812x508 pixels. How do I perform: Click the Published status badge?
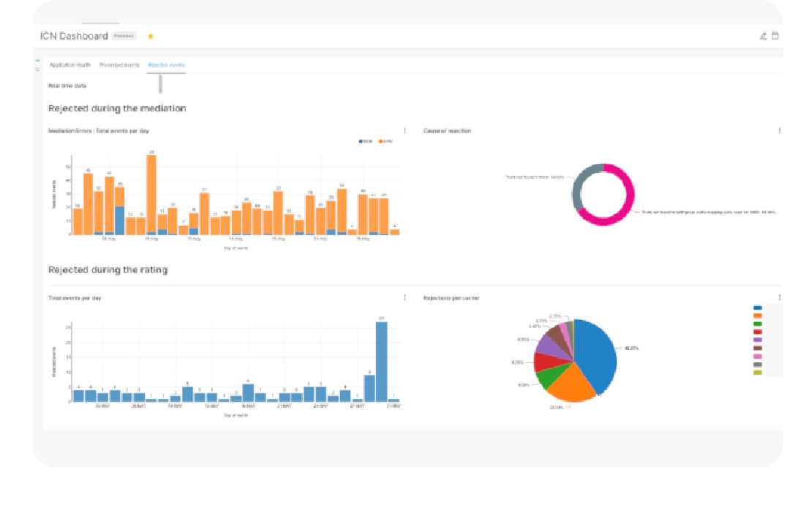[124, 36]
